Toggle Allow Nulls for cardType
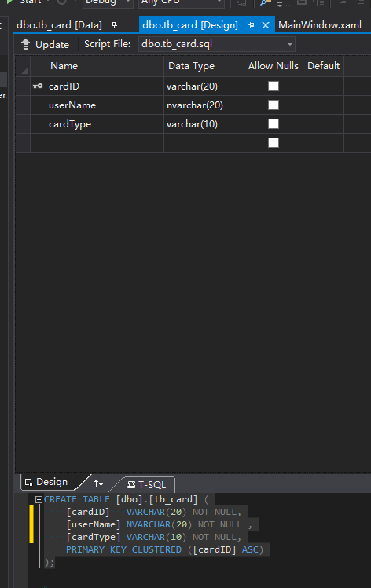The width and height of the screenshot is (371, 588). [274, 123]
